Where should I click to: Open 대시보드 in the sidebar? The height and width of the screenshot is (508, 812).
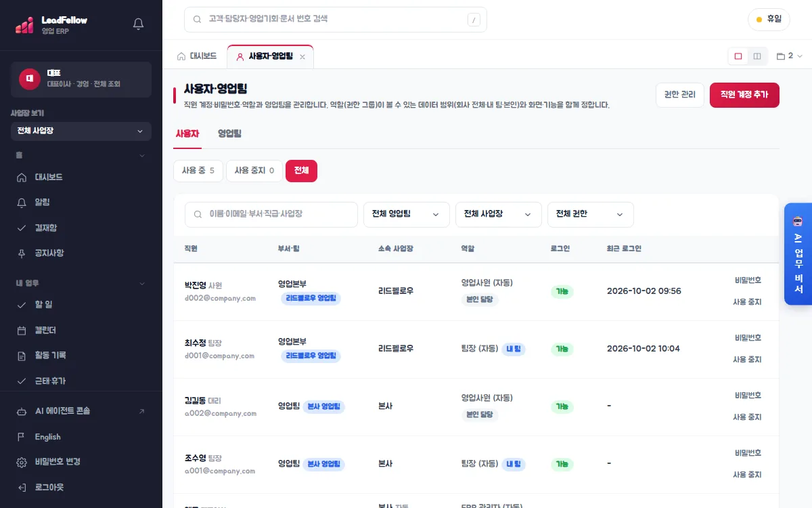(x=81, y=177)
